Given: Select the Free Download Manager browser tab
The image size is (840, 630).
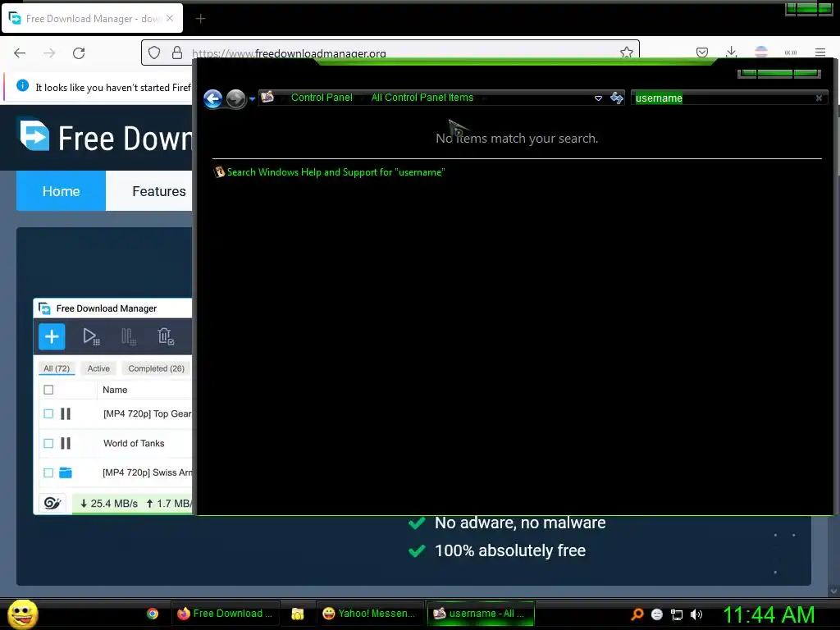Looking at the screenshot, I should (93, 19).
